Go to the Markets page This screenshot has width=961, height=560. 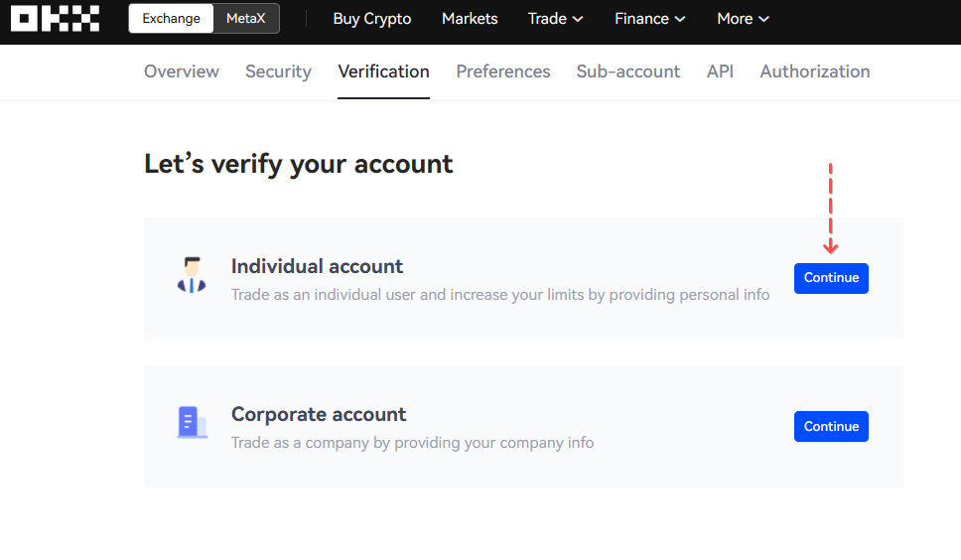[x=470, y=19]
